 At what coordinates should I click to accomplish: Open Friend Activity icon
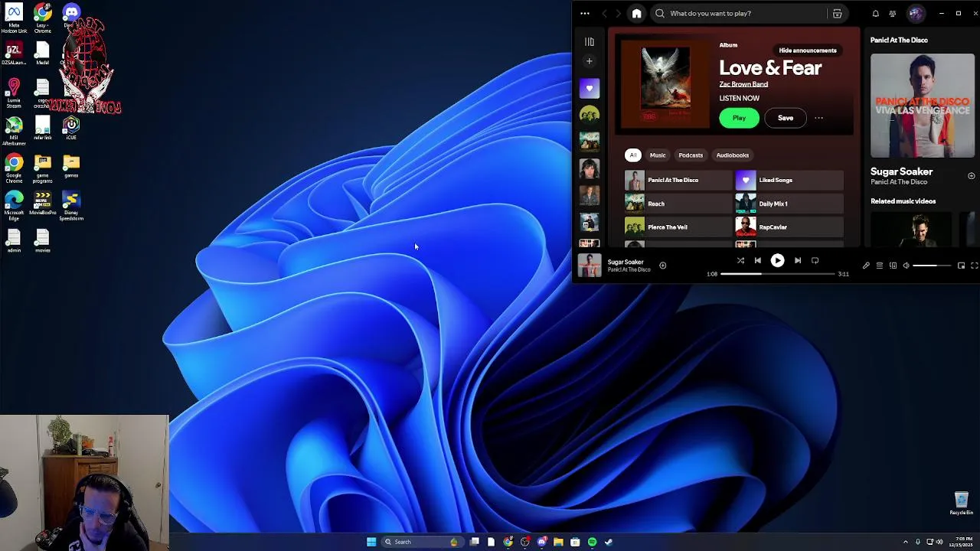coord(893,13)
